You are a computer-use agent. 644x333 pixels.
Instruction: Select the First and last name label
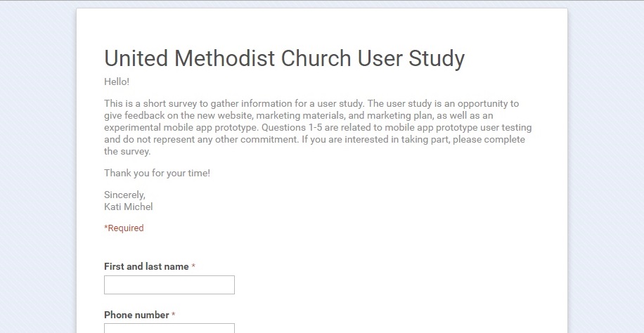coord(146,267)
